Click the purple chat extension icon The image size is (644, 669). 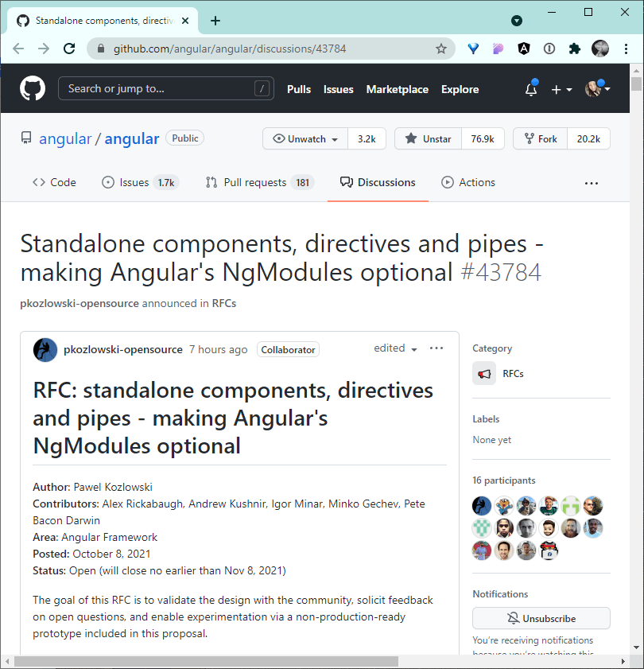click(499, 49)
